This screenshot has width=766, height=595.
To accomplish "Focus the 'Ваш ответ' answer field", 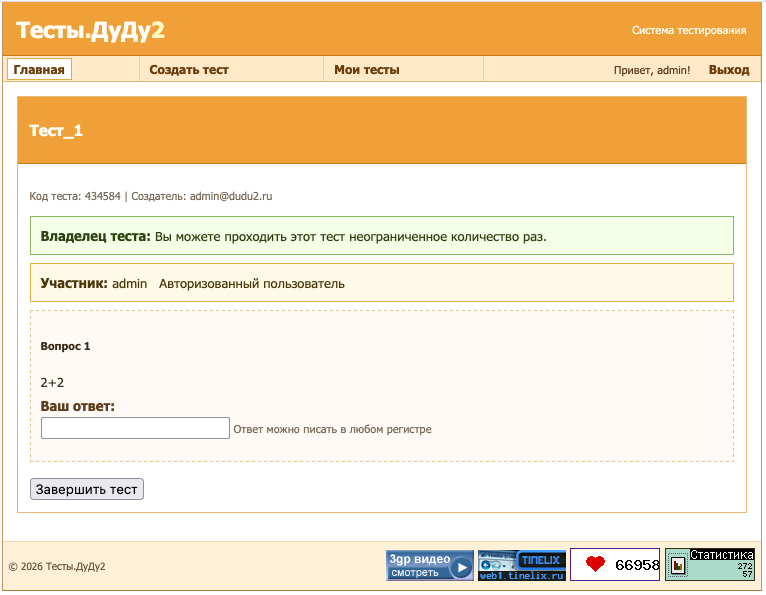I will 135,428.
